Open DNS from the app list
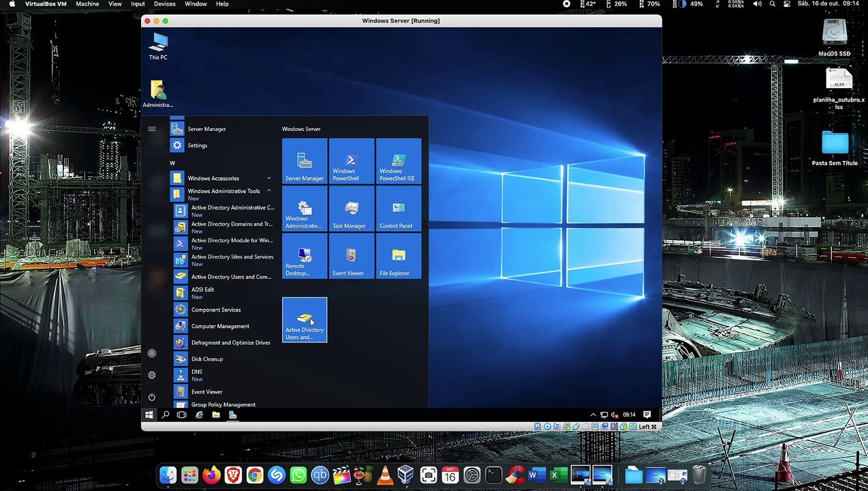 tap(223, 375)
